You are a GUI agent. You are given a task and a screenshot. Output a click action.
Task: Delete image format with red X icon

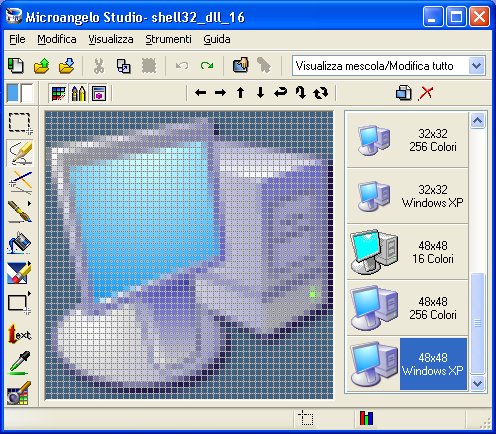coord(426,93)
